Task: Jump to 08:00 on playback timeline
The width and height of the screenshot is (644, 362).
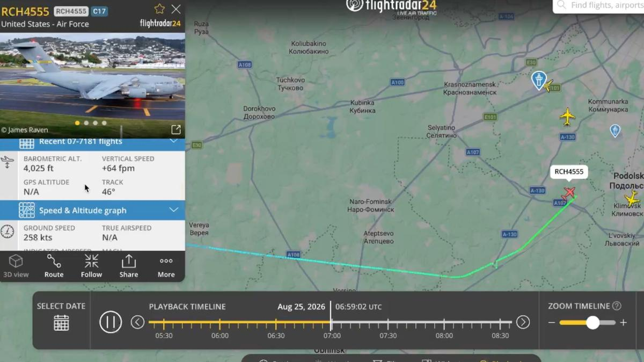Action: (444, 335)
